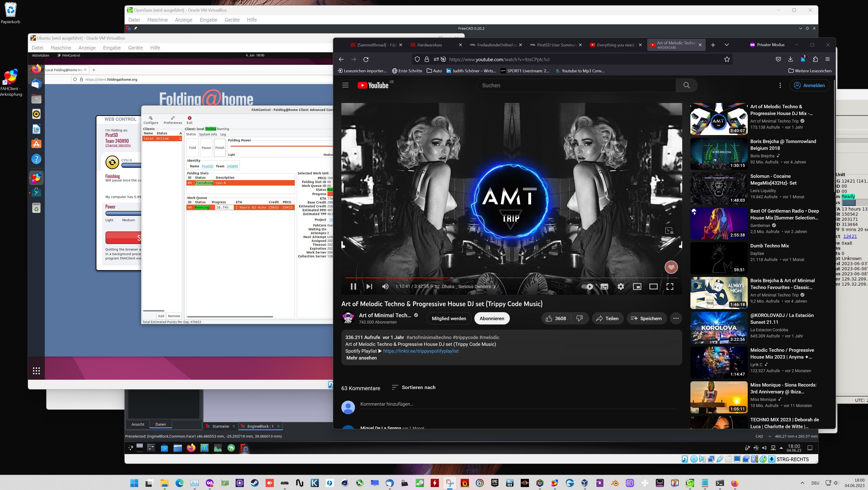Open Maschine menu in Ubuntu VirtualBox window
The image size is (868, 490).
pyautogui.click(x=61, y=48)
